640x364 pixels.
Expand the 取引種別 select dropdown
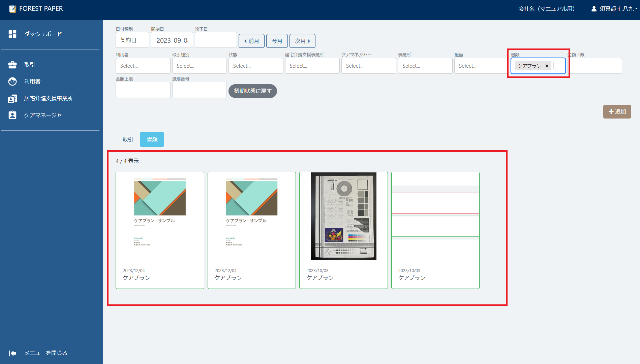[x=199, y=66]
